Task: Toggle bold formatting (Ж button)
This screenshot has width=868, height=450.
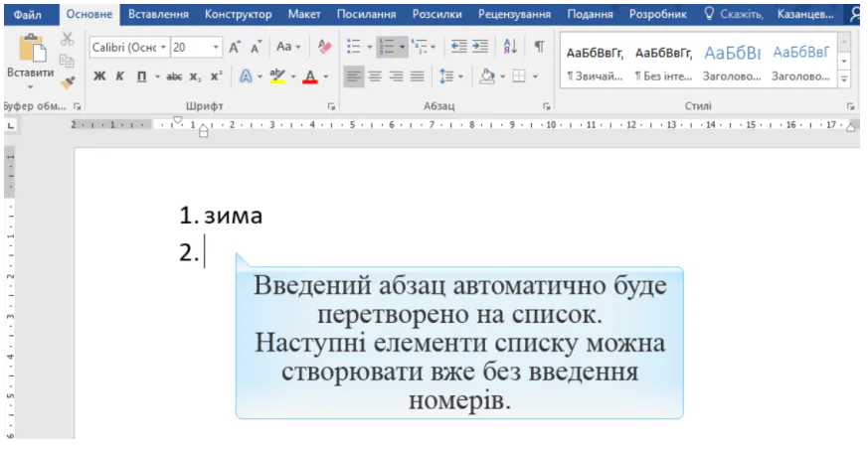Action: tap(99, 76)
